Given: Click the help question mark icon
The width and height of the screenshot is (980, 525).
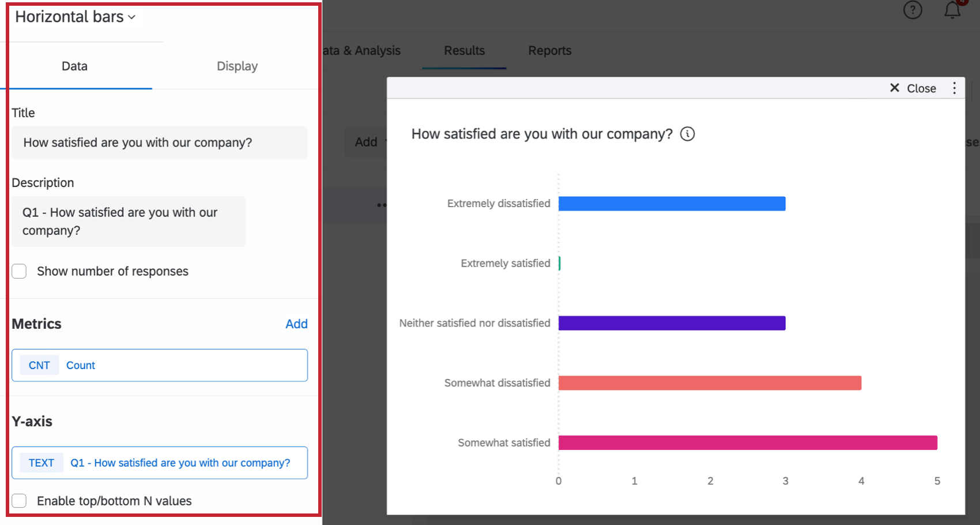Looking at the screenshot, I should click(x=913, y=10).
